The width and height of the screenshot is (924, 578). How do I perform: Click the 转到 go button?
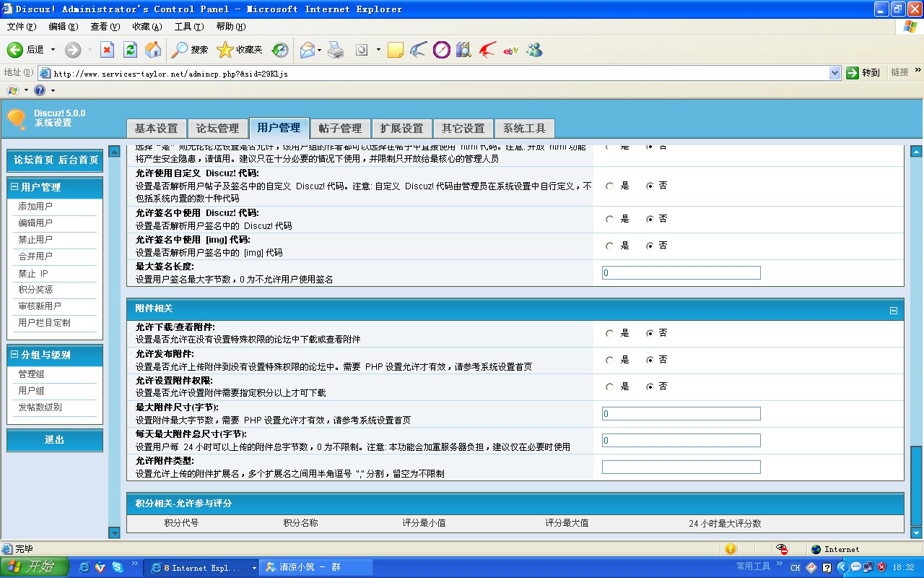pyautogui.click(x=864, y=72)
